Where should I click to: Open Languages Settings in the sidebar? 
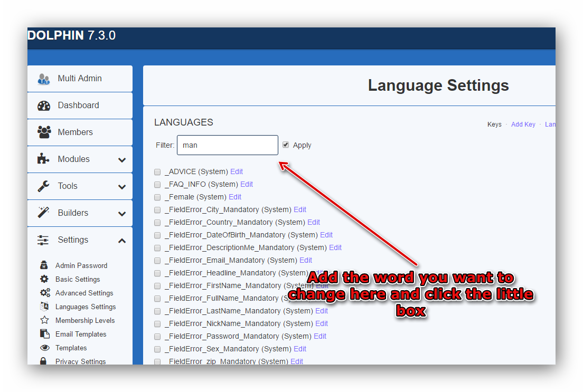point(85,307)
